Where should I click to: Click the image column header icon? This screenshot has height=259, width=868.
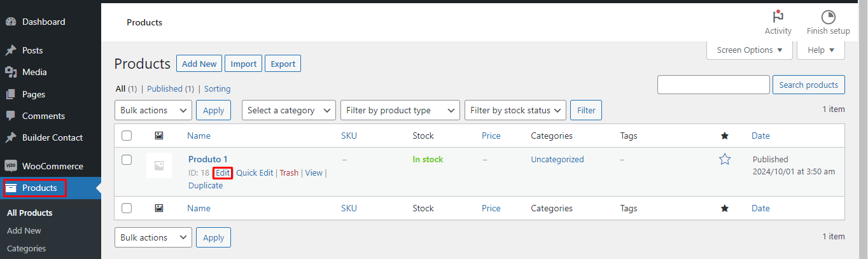tap(159, 136)
